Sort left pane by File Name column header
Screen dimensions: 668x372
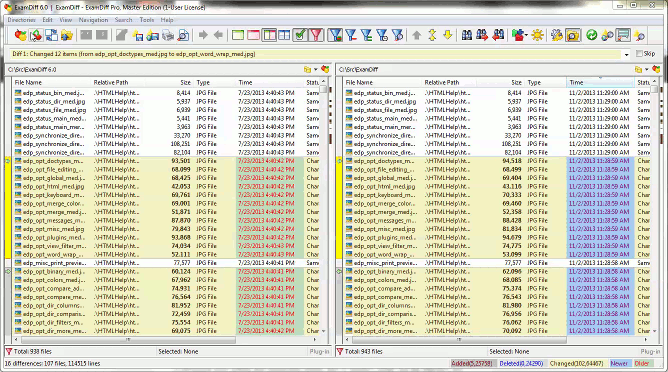52,82
